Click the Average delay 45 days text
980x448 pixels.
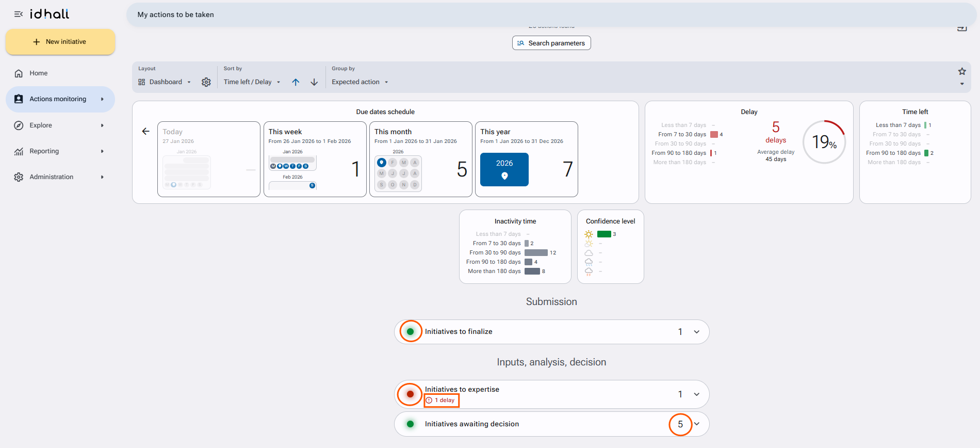point(776,156)
